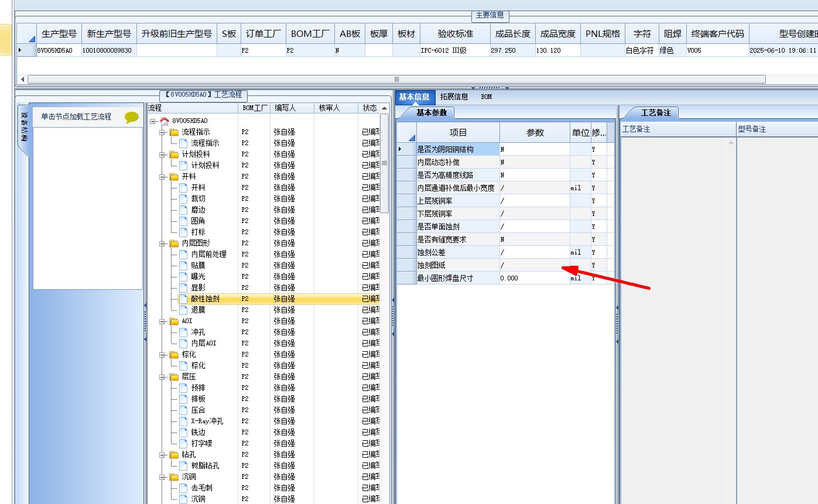The height and width of the screenshot is (504, 818).
Task: Select the 打字唛 step in tree
Action: (x=201, y=443)
